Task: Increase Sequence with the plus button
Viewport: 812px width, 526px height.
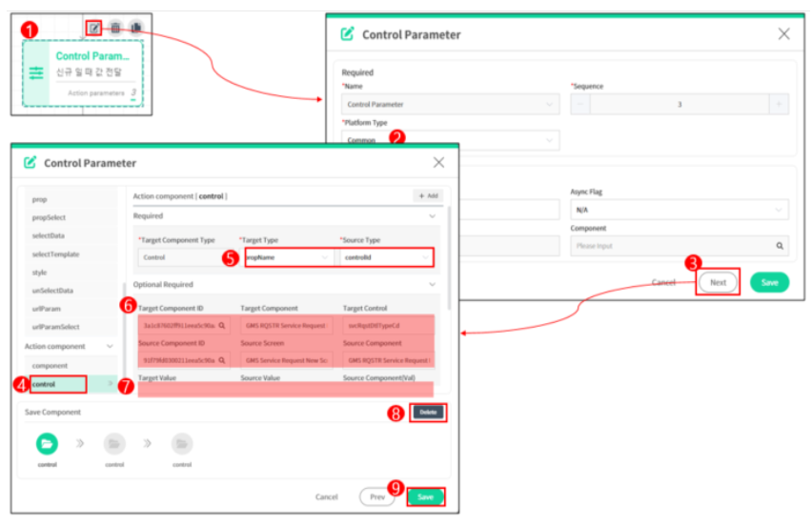Action: pyautogui.click(x=779, y=104)
